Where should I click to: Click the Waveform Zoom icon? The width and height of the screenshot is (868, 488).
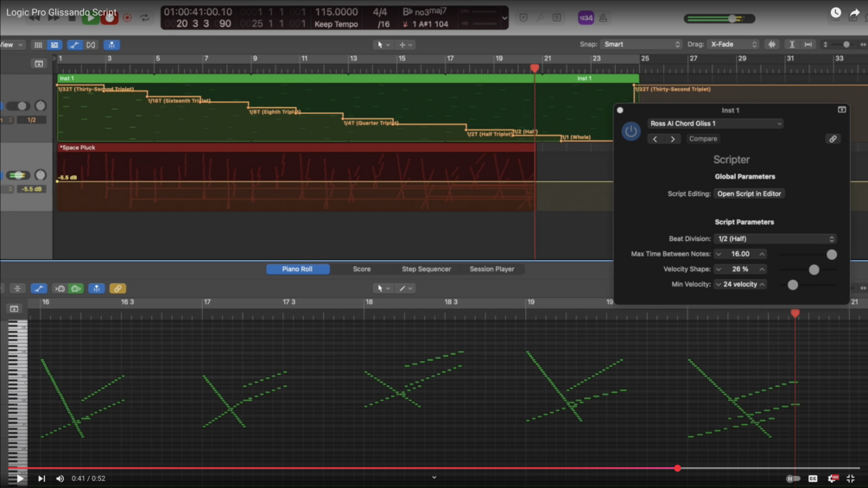tap(771, 45)
